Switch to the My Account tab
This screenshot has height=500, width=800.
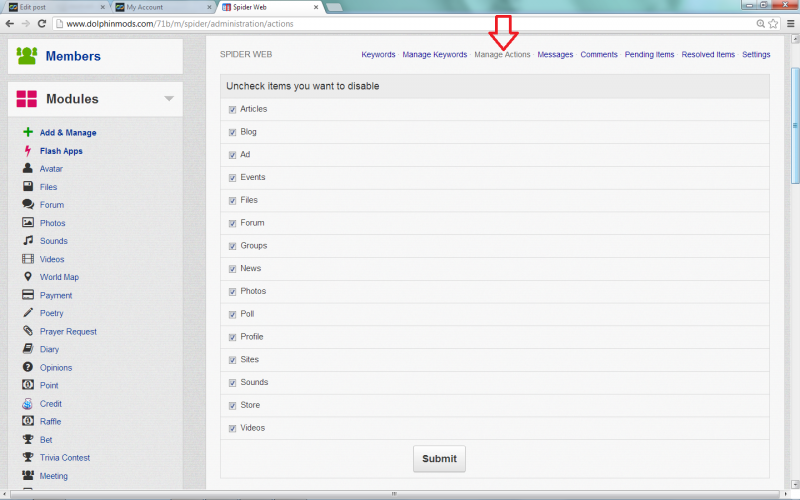click(x=163, y=7)
